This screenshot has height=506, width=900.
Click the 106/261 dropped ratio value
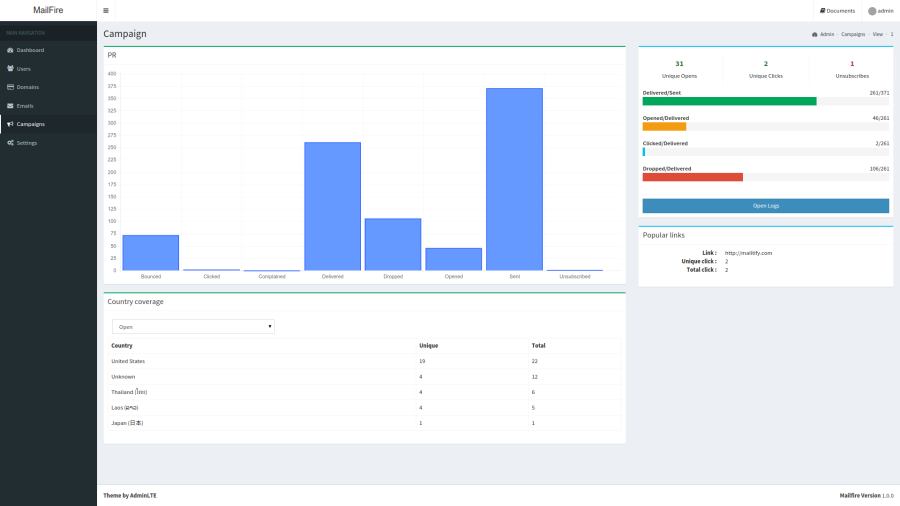pos(879,169)
